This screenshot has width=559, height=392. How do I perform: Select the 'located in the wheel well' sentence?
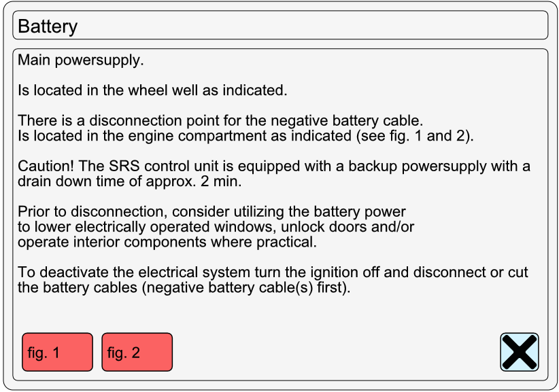(152, 90)
